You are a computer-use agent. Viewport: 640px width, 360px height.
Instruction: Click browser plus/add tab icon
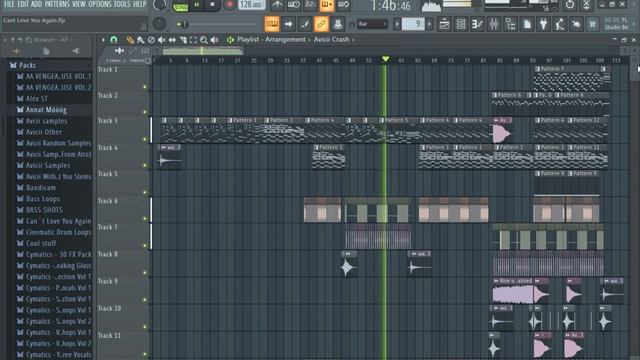tap(16, 51)
